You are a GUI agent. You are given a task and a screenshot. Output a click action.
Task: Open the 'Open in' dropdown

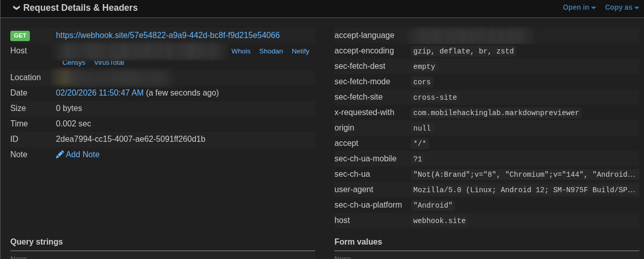tap(579, 7)
